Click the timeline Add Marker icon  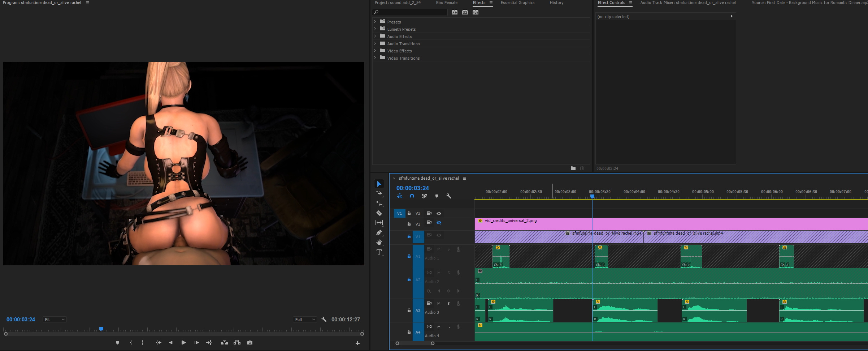(x=437, y=196)
